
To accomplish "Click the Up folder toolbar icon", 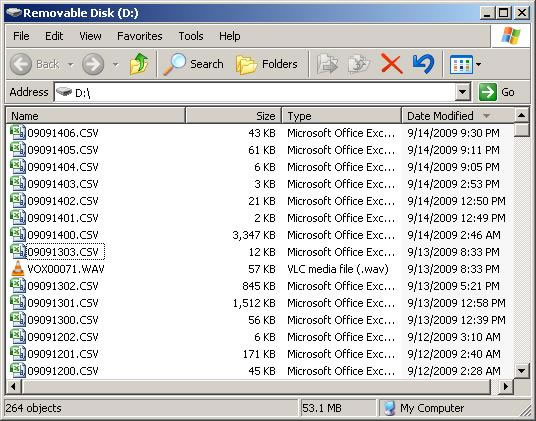I will 139,64.
